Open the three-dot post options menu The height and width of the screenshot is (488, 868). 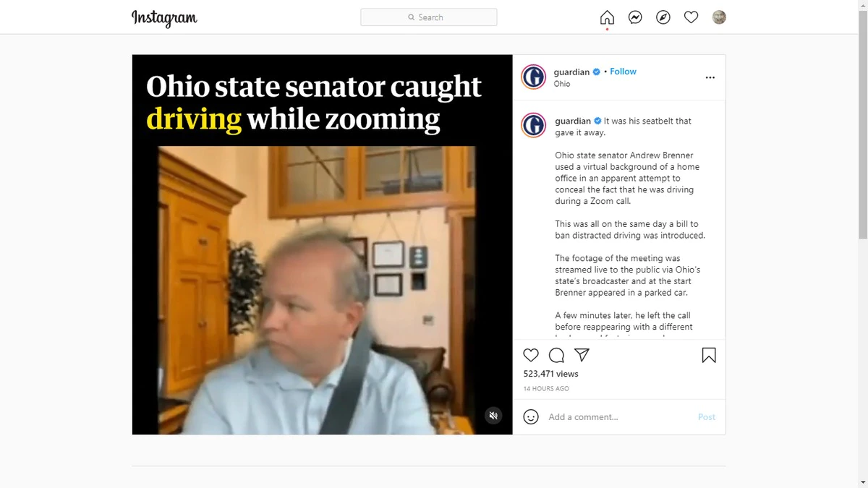pos(710,77)
